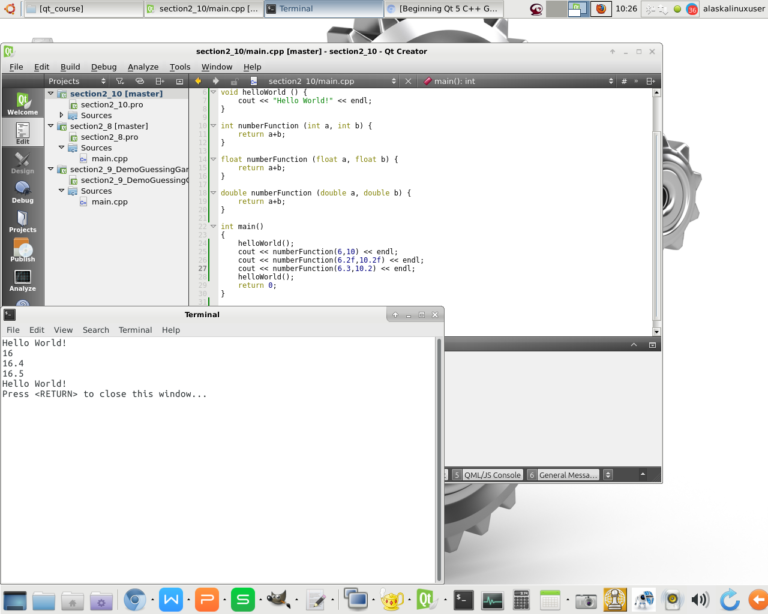This screenshot has height=614, width=768.
Task: Open Qt Creator icon in the dock
Action: [x=426, y=600]
